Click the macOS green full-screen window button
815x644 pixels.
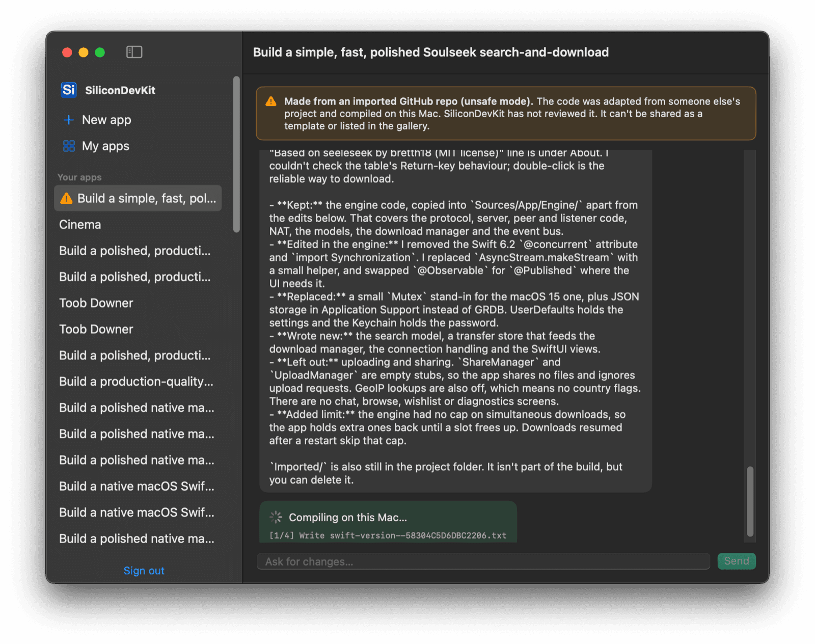pyautogui.click(x=100, y=52)
